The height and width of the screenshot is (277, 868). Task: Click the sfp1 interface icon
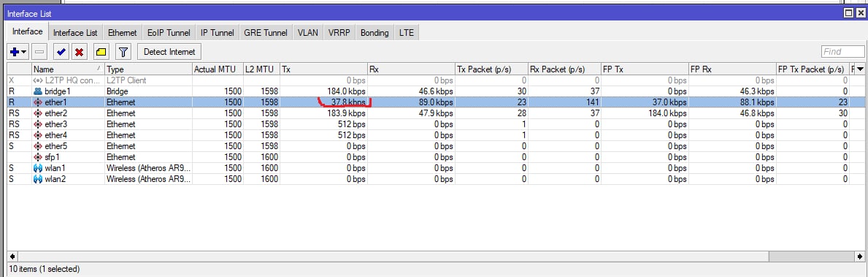[38, 157]
